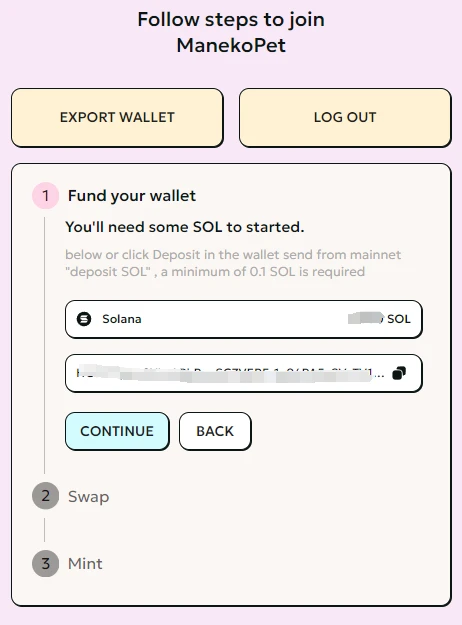
Task: Click the LOG OUT button
Action: coord(345,118)
